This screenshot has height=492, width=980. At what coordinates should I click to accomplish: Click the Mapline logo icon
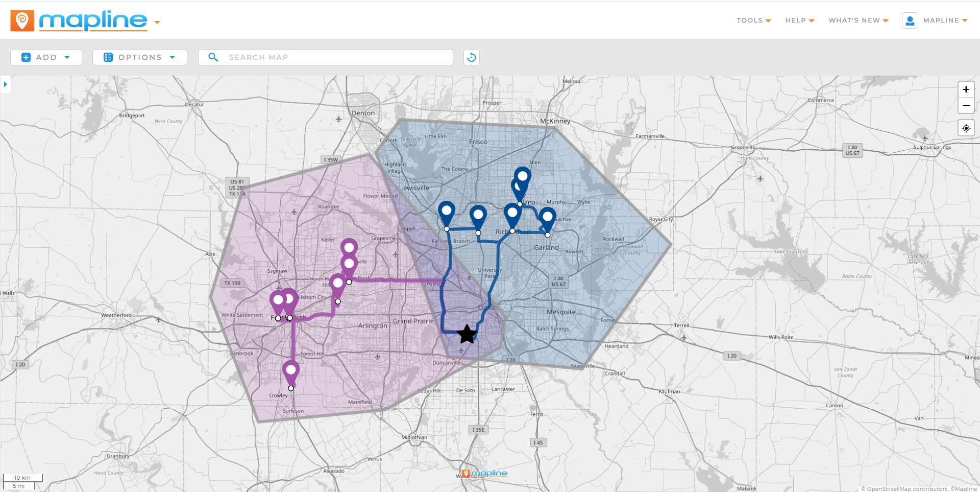point(22,21)
